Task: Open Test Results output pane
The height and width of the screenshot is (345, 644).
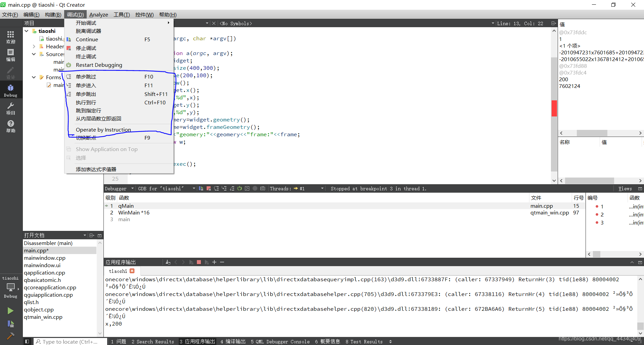Action: pos(364,341)
